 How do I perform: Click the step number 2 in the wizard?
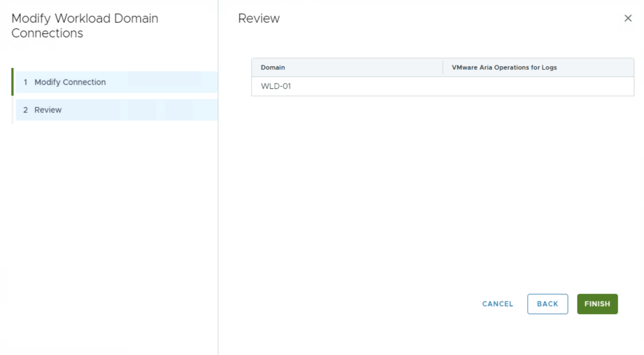coord(26,110)
